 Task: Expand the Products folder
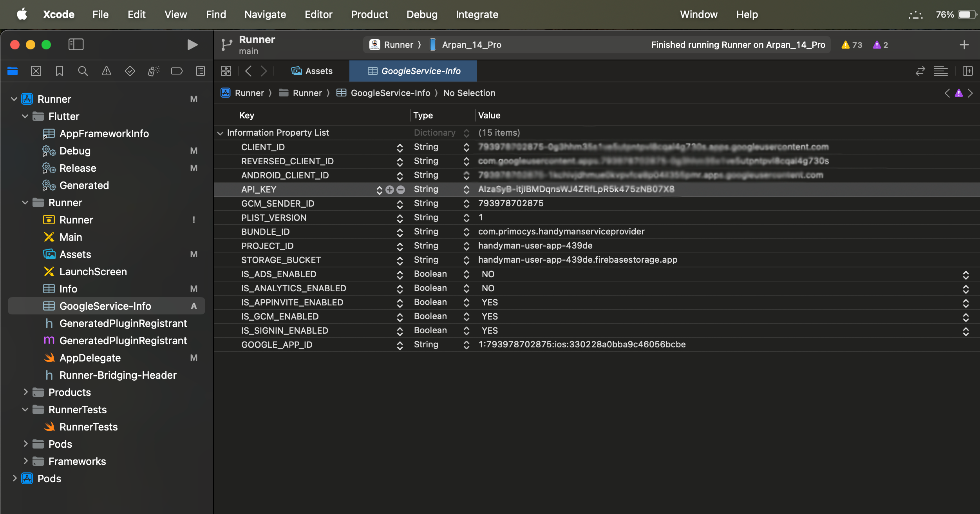25,392
